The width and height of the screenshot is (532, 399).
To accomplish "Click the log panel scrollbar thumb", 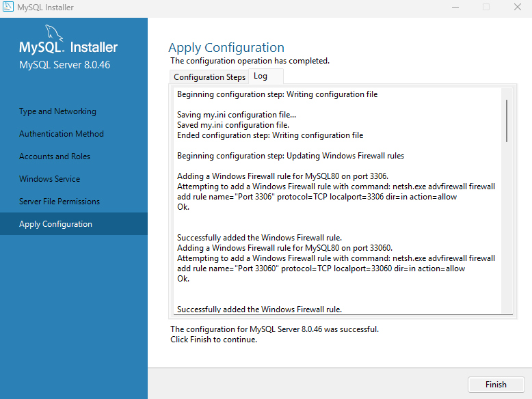I will pos(507,121).
